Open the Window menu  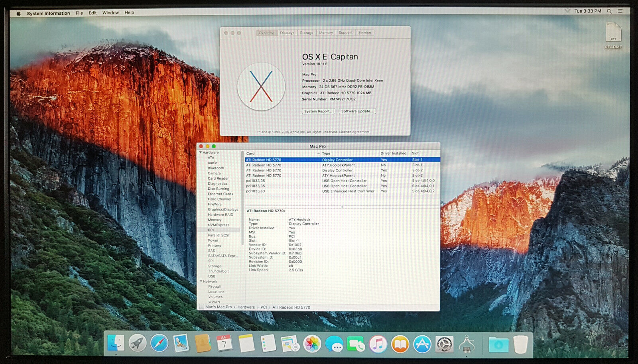pos(110,13)
